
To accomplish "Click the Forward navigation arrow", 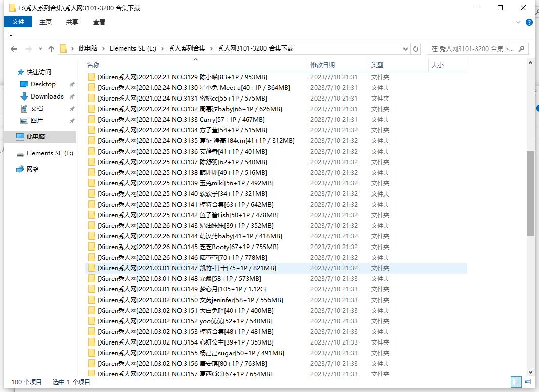I will [29, 49].
